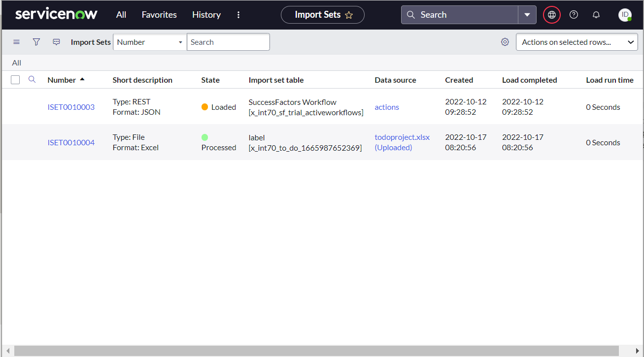Open search options arrow beside search bar
Screen dimensions: 644x357
527,14
